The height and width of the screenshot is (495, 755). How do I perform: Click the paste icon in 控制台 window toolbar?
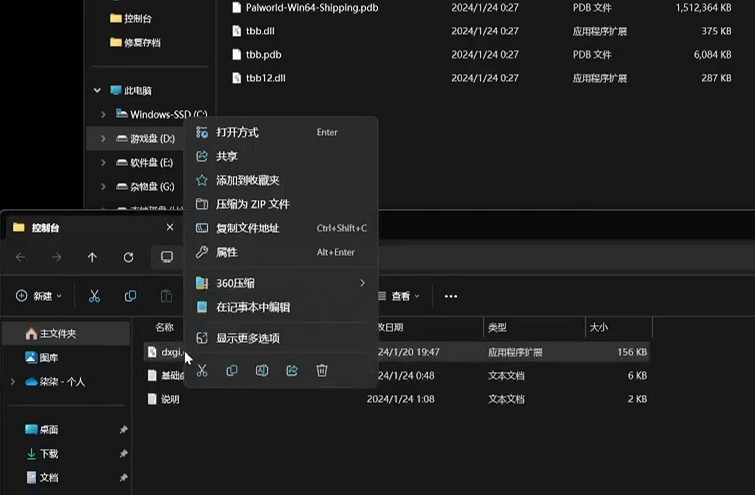point(166,296)
